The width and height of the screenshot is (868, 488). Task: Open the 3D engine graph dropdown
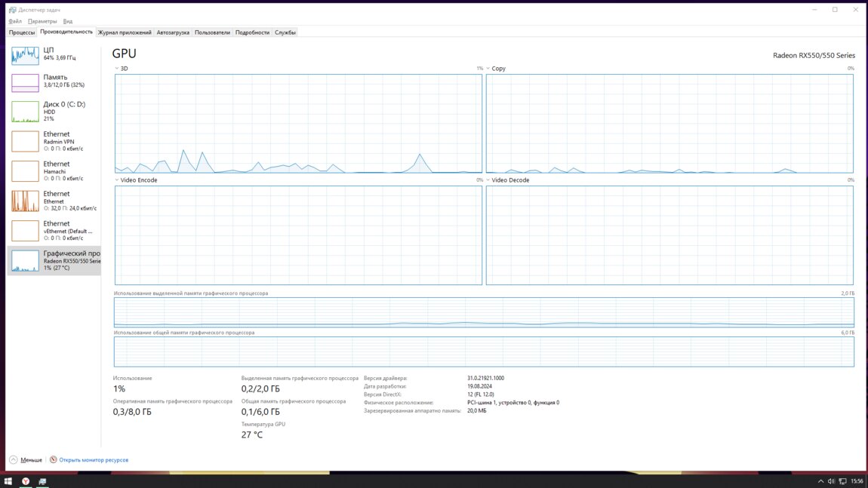click(x=117, y=69)
